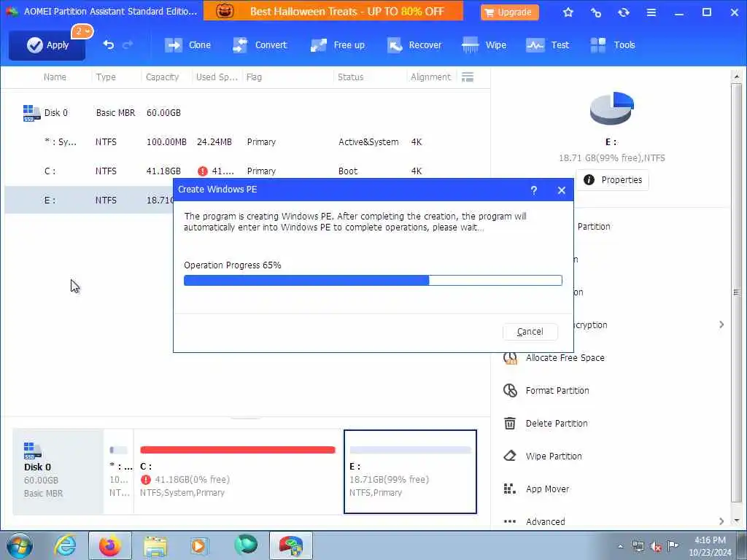Open Internet Explorer from taskbar
The width and height of the screenshot is (747, 560).
65,545
